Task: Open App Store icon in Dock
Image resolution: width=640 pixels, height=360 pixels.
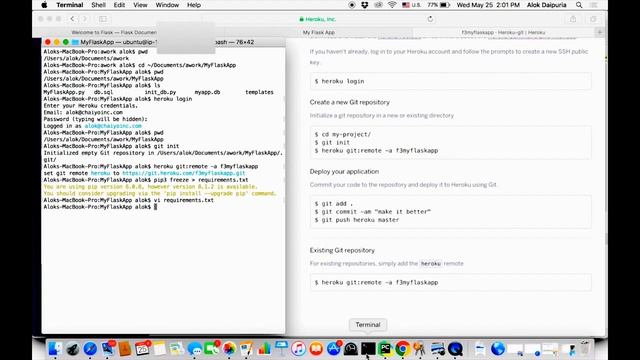Action: pyautogui.click(x=333, y=349)
